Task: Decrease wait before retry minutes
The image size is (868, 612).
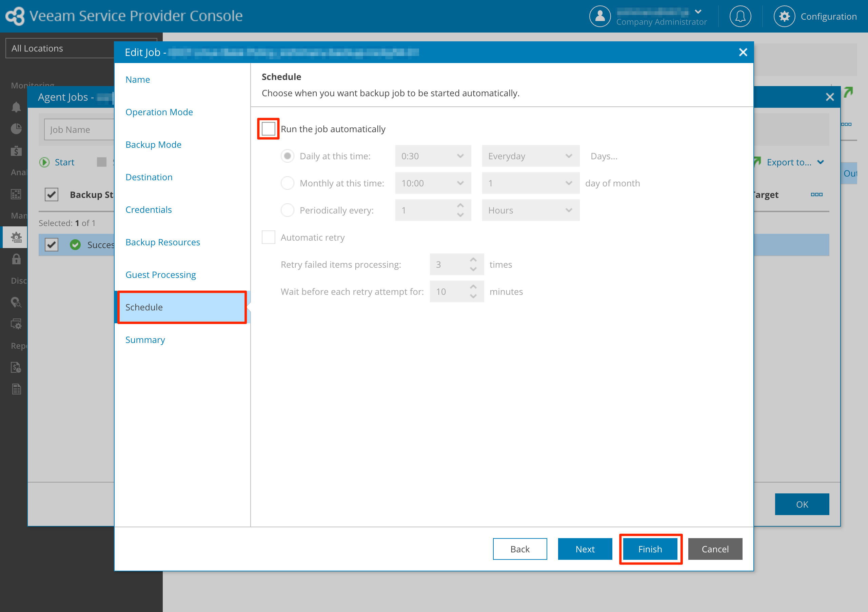Action: pyautogui.click(x=473, y=297)
